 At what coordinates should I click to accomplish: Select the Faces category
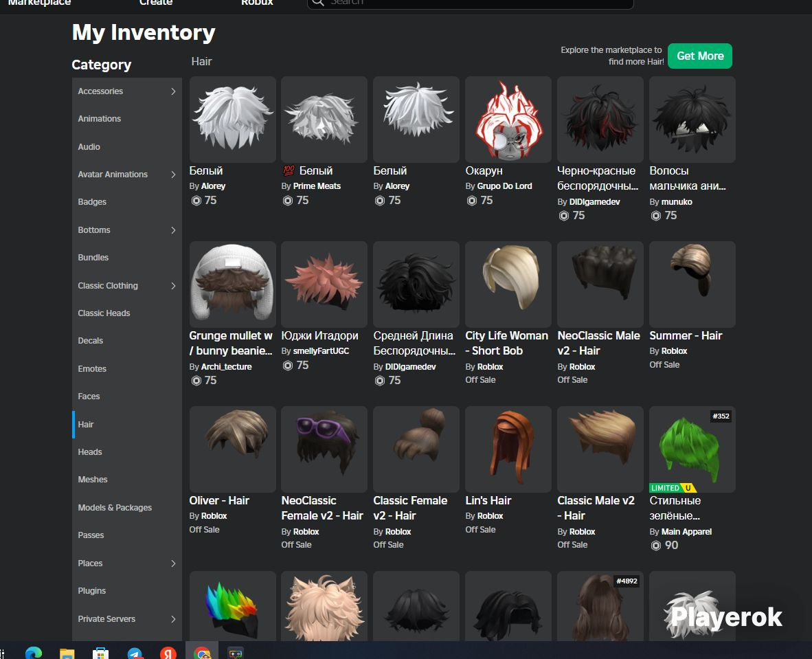tap(89, 396)
